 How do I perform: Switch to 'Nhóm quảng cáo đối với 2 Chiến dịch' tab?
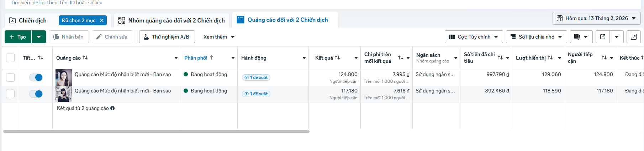pyautogui.click(x=171, y=20)
